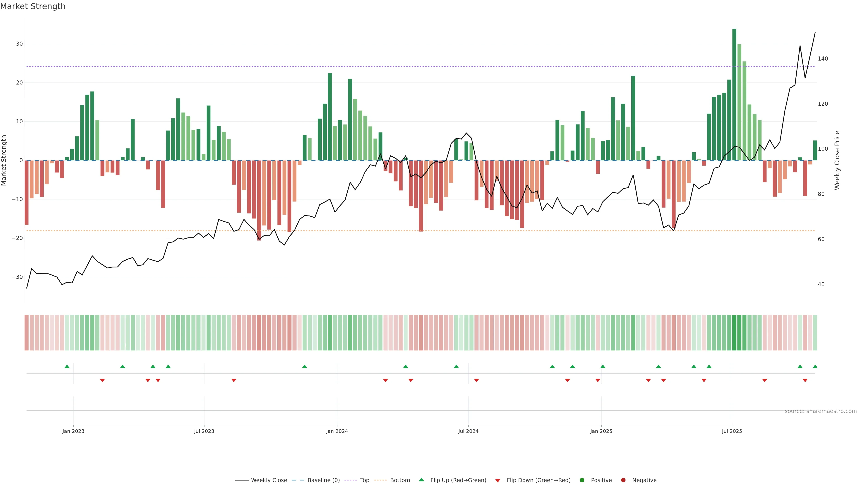
Task: Click green Positive circle legend icon
Action: (582, 480)
